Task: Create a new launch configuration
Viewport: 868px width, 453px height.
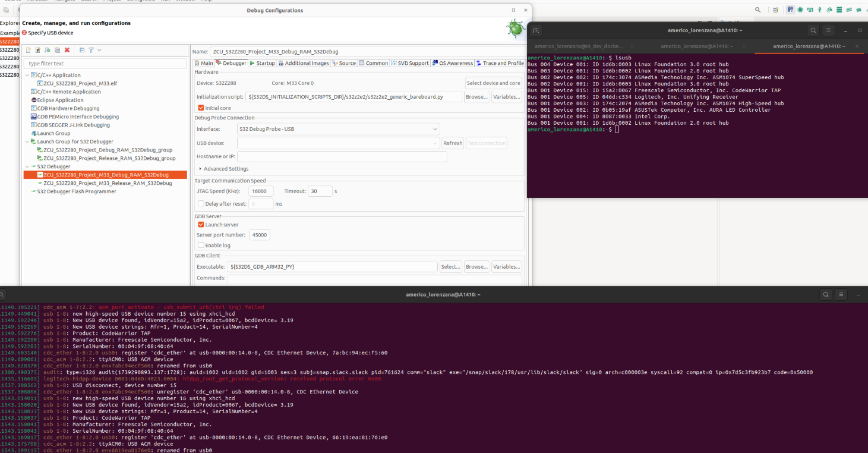Action: click(x=28, y=51)
